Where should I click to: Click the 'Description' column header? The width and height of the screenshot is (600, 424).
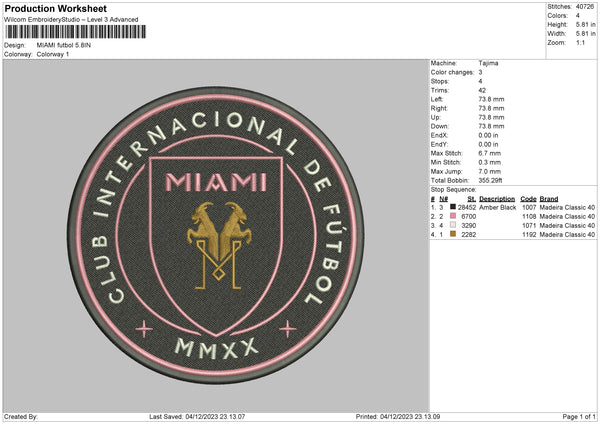tap(497, 199)
